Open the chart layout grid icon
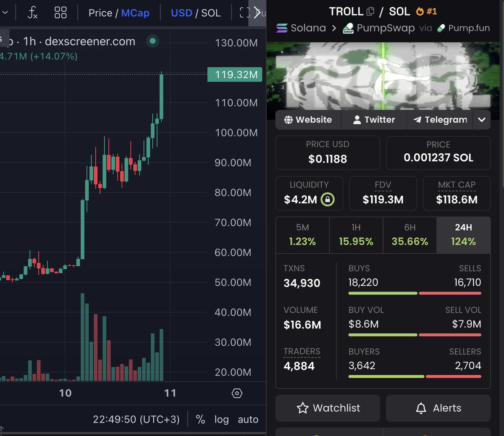 pos(60,13)
